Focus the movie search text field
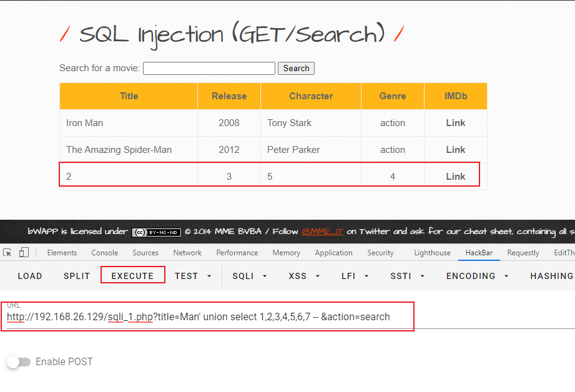Screen dimensions: 575x392 pos(209,68)
